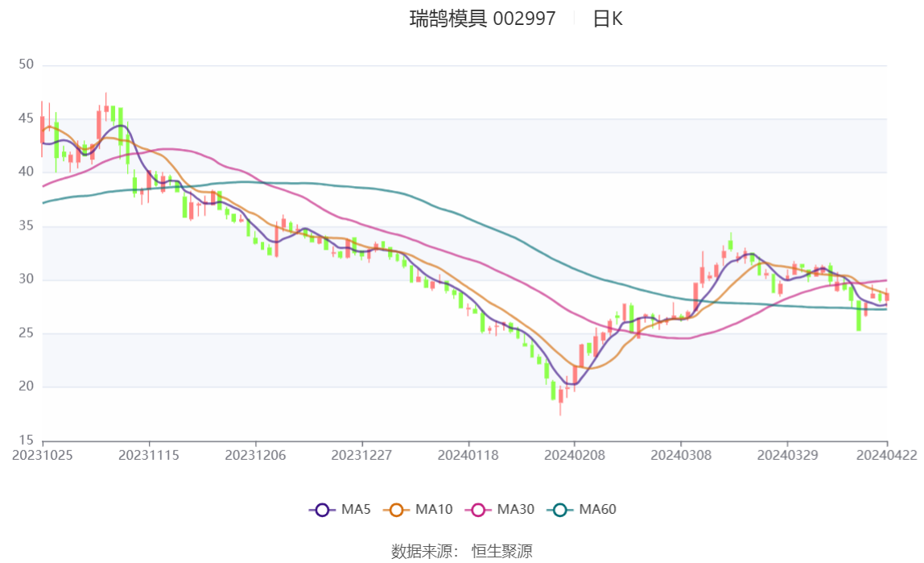Click the x-axis date 20240118

pos(468,456)
